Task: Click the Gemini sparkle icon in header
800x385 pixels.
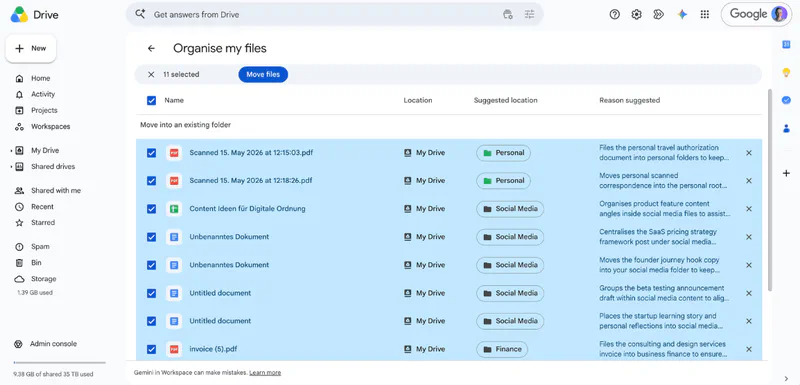Action: click(682, 14)
